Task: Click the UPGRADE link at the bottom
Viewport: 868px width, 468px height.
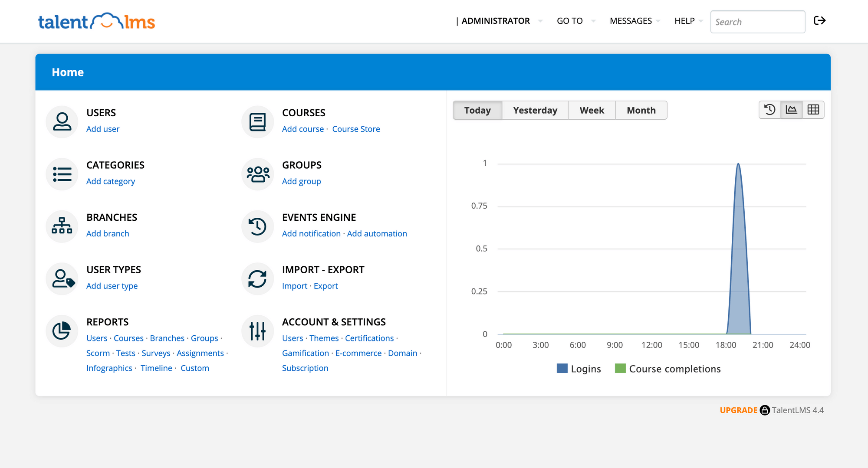Action: (x=739, y=410)
